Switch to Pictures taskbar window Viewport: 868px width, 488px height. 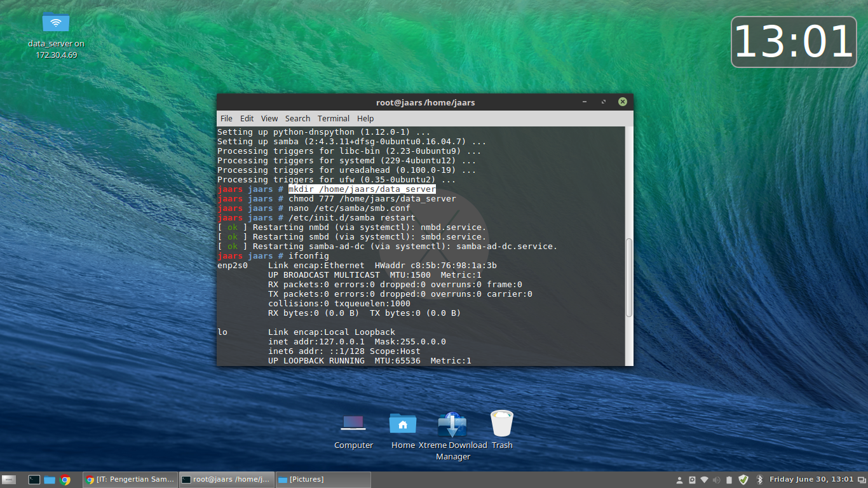point(323,480)
